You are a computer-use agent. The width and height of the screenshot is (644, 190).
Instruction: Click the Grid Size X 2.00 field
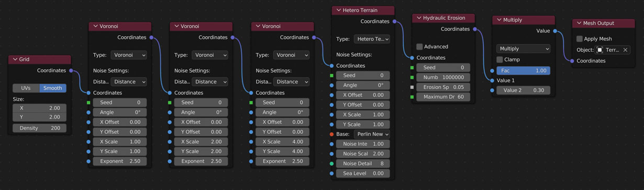pos(39,108)
